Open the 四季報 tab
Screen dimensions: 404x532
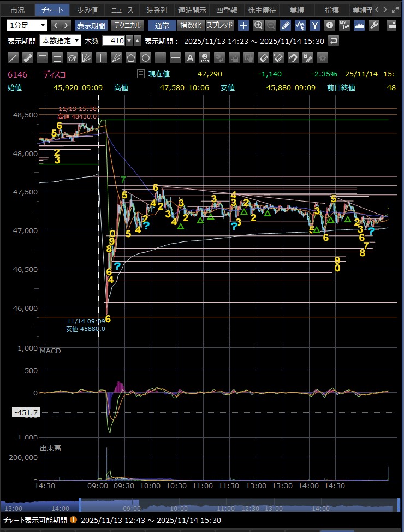[227, 10]
